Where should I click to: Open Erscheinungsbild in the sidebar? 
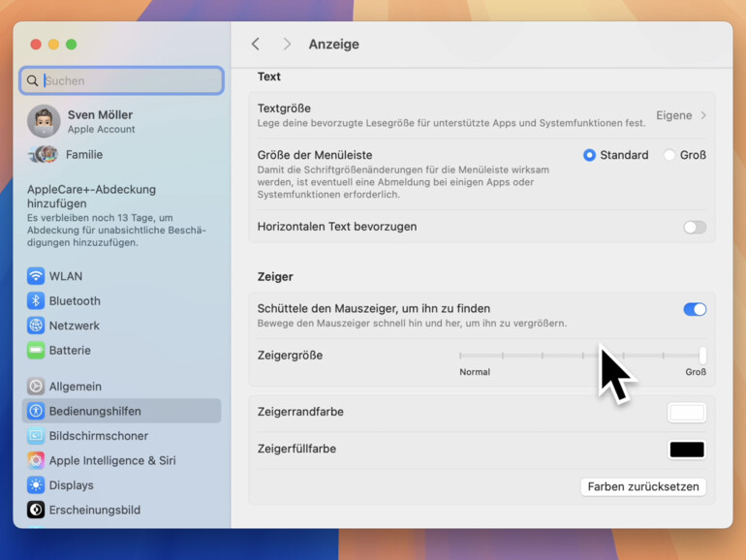pos(94,510)
